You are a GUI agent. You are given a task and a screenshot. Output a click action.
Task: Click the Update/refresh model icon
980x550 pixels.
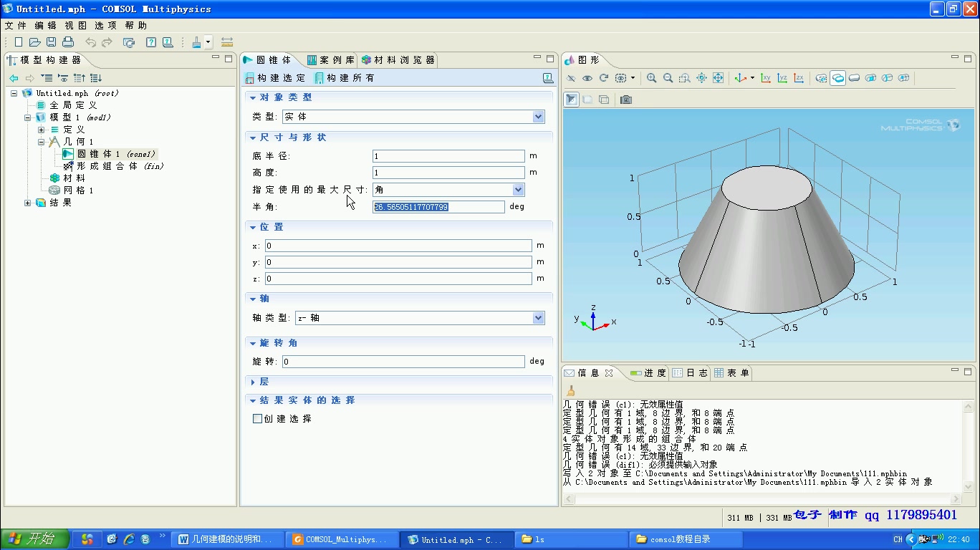129,42
